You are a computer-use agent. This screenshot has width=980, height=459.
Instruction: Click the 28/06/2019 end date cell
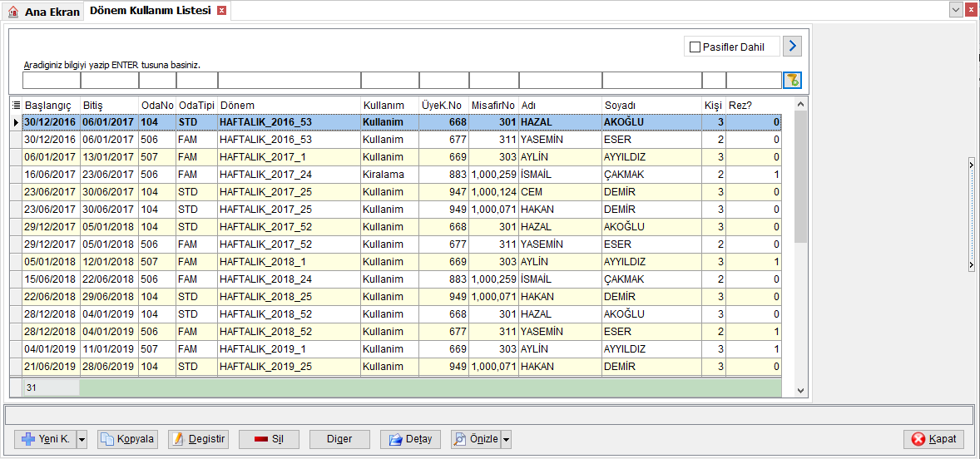coord(109,367)
